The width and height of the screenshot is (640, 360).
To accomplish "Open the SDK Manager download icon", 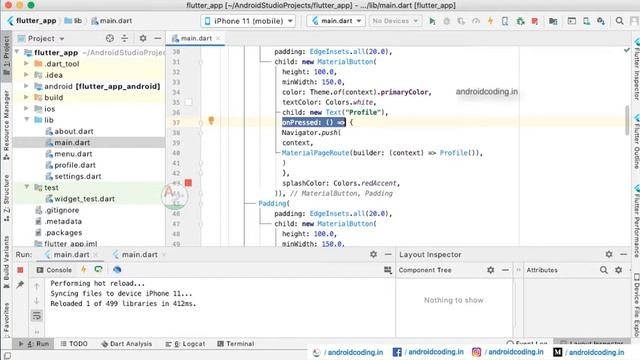I will point(601,21).
